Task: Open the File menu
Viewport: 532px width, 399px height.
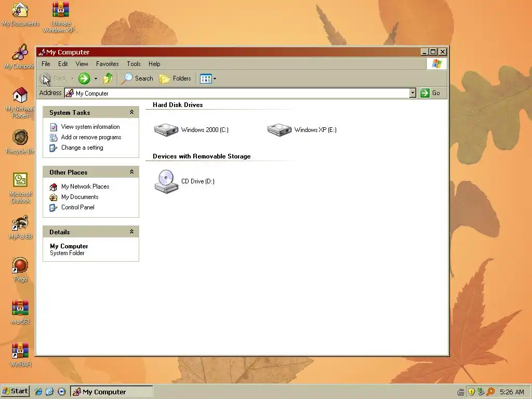Action: click(x=46, y=64)
